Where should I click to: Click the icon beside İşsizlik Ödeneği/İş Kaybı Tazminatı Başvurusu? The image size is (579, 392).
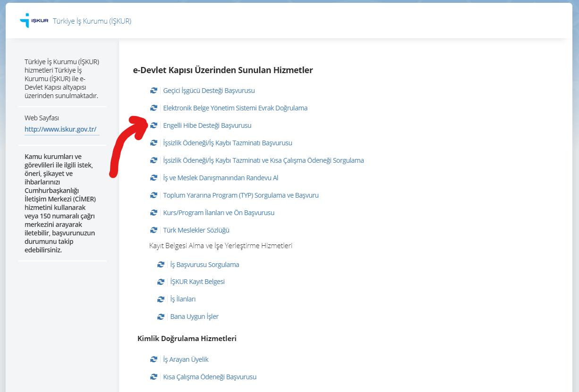153,143
